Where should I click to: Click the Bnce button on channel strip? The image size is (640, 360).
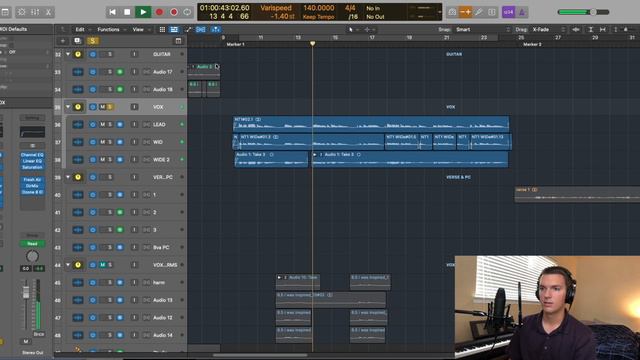pos(39,334)
